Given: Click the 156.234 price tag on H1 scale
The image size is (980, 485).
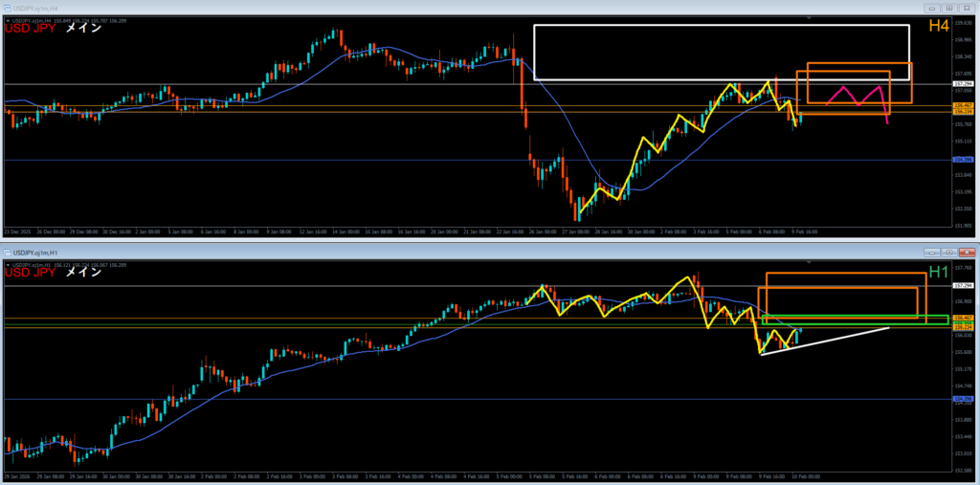Looking at the screenshot, I should (962, 327).
